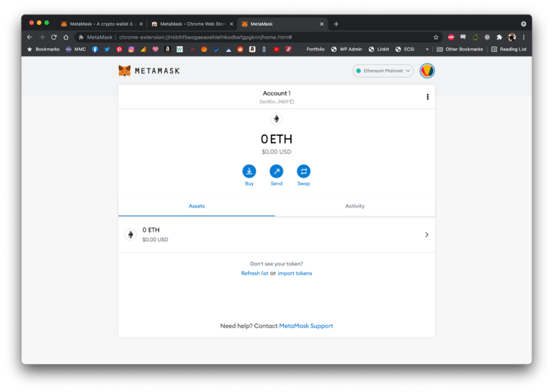
Task: Open the account avatar menu
Action: 427,71
